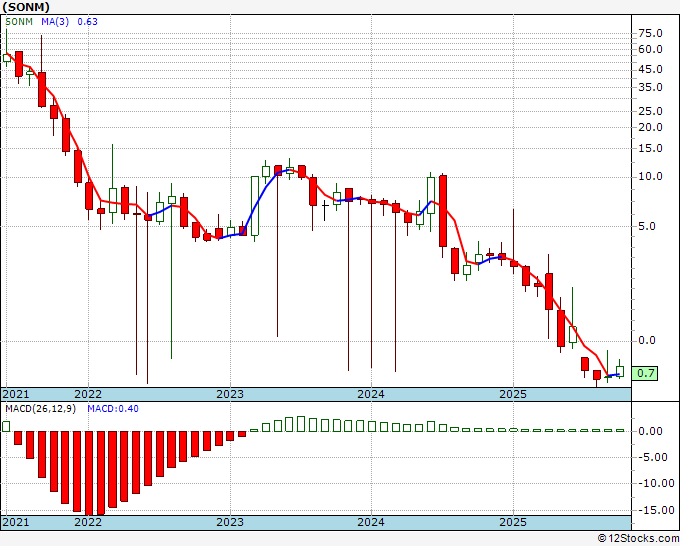Click 2022 on the MACD timeline

88,522
